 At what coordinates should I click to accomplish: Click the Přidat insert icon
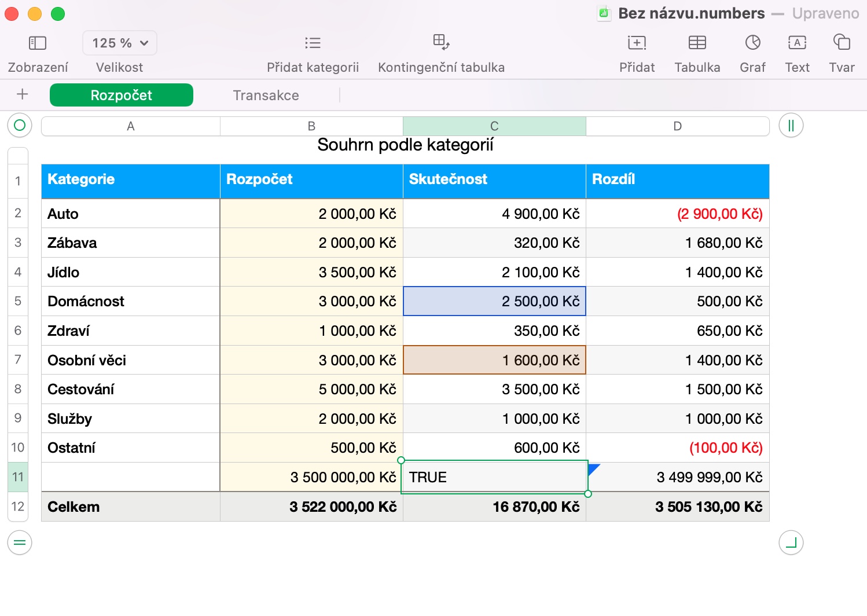pos(637,43)
